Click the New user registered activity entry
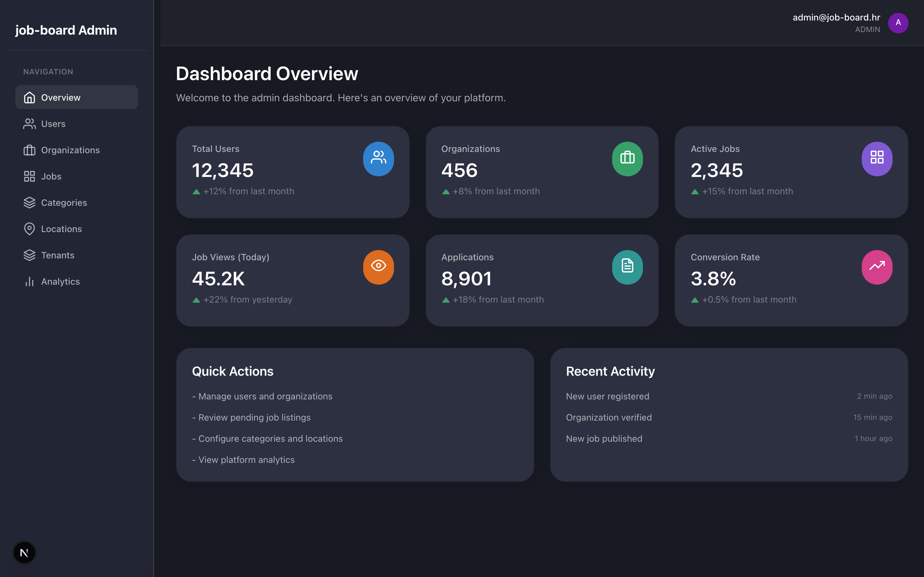Image resolution: width=924 pixels, height=577 pixels. coord(607,396)
